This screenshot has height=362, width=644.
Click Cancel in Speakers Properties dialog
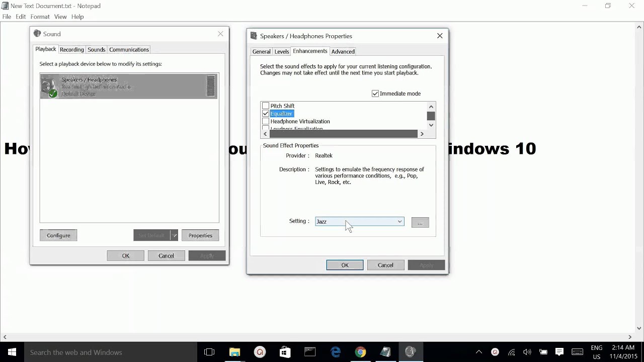[x=385, y=265]
